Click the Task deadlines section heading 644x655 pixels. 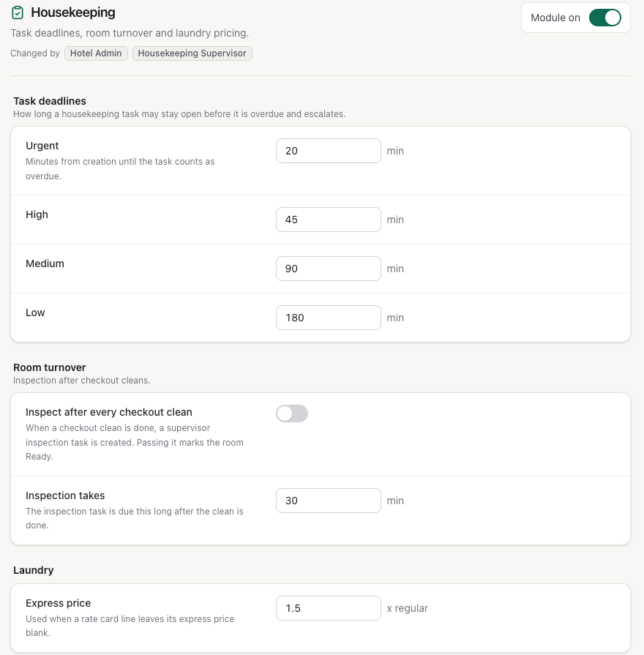50,101
